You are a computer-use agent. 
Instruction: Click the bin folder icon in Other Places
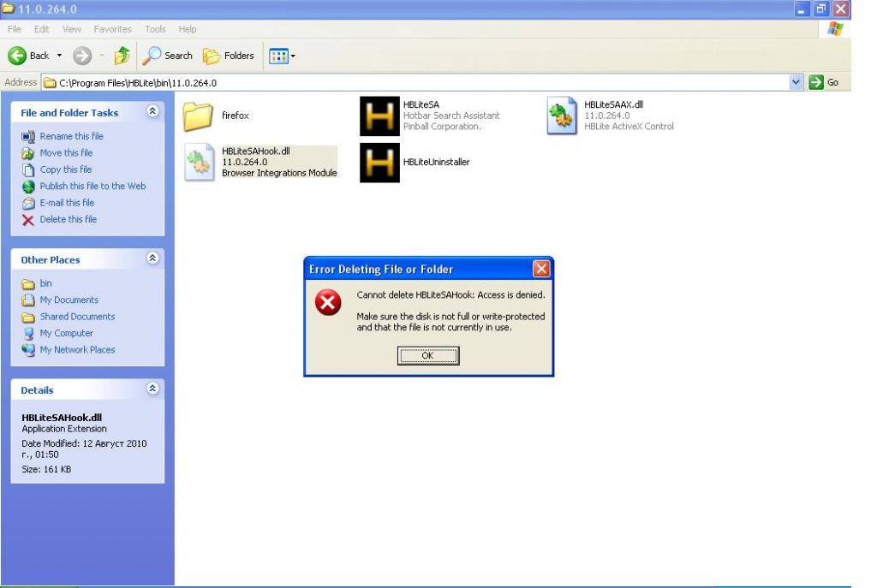[28, 284]
